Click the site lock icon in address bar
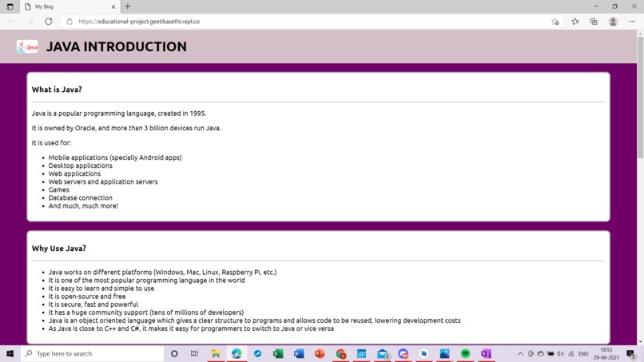Viewport: 644px width, 362px height. click(x=70, y=22)
